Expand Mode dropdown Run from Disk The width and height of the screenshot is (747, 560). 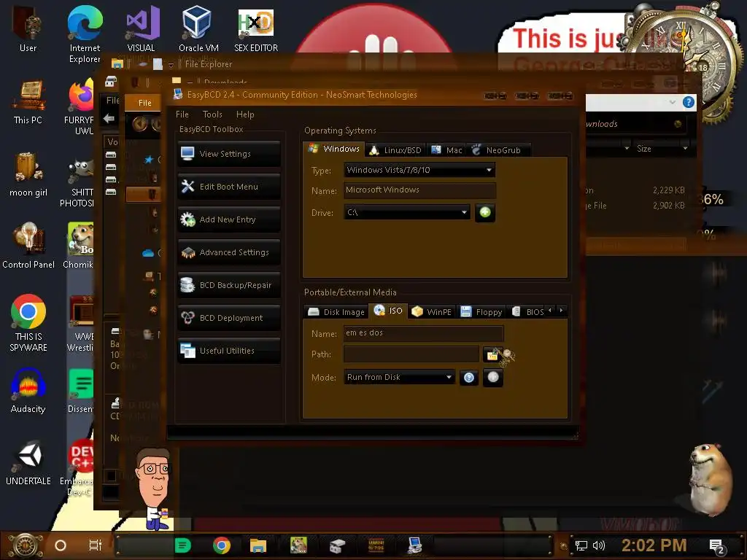(x=399, y=377)
